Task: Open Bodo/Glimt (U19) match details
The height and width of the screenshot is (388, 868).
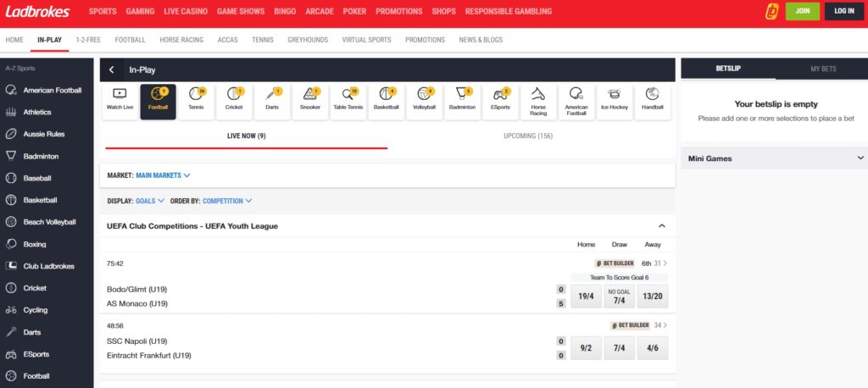Action: tap(136, 290)
